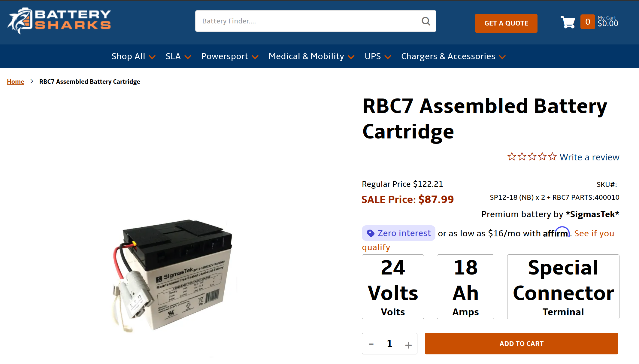Click the five-star rating icons
This screenshot has width=639, height=364.
tap(532, 157)
